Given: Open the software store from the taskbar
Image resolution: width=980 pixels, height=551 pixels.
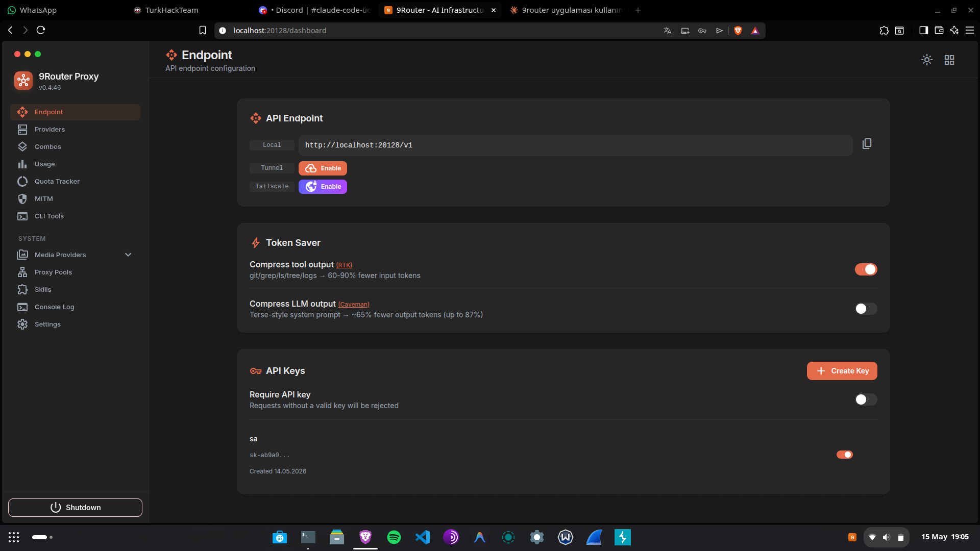Looking at the screenshot, I should click(x=280, y=537).
